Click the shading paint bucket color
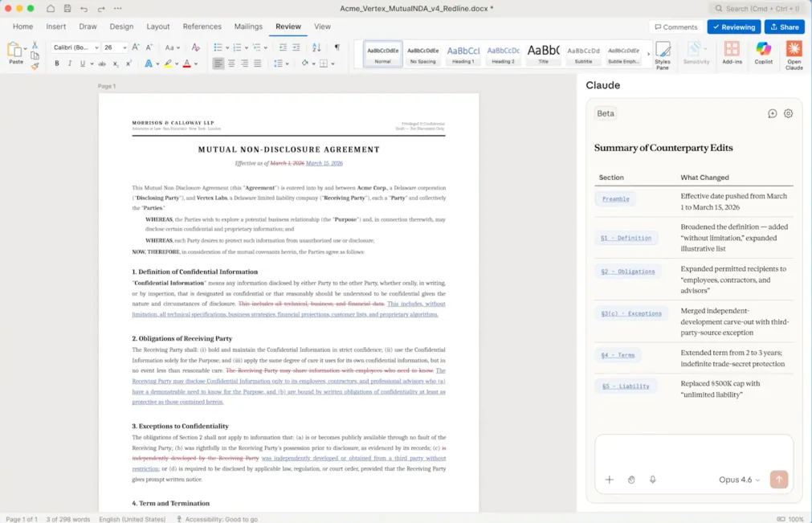The height and width of the screenshot is (523, 812). pos(305,63)
